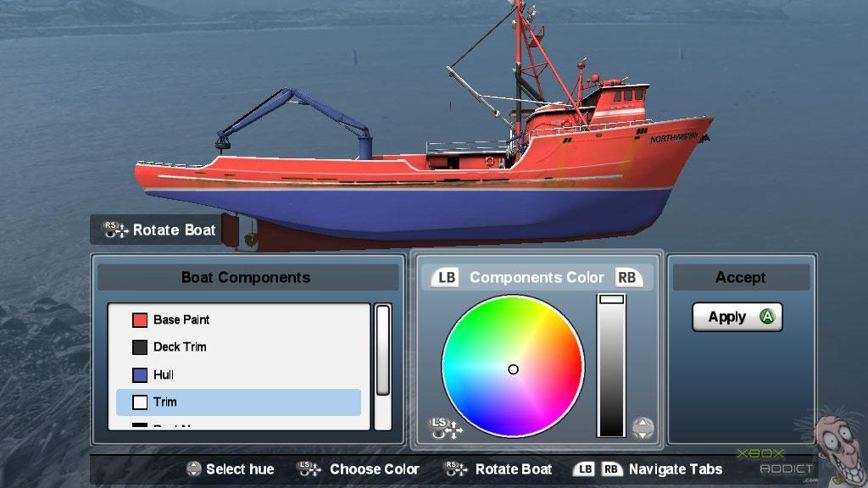Click the RS stick icon beside Rotate Boat label

pos(114,230)
